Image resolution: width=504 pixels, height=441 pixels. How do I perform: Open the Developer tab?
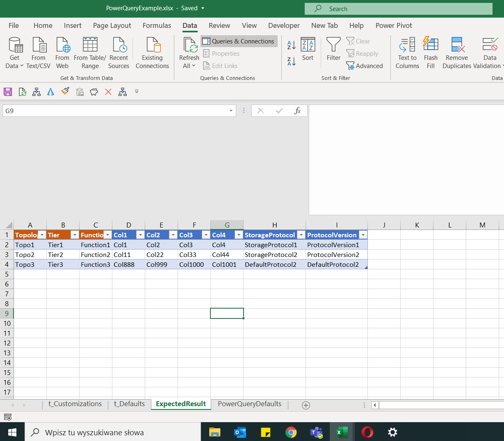pyautogui.click(x=284, y=25)
